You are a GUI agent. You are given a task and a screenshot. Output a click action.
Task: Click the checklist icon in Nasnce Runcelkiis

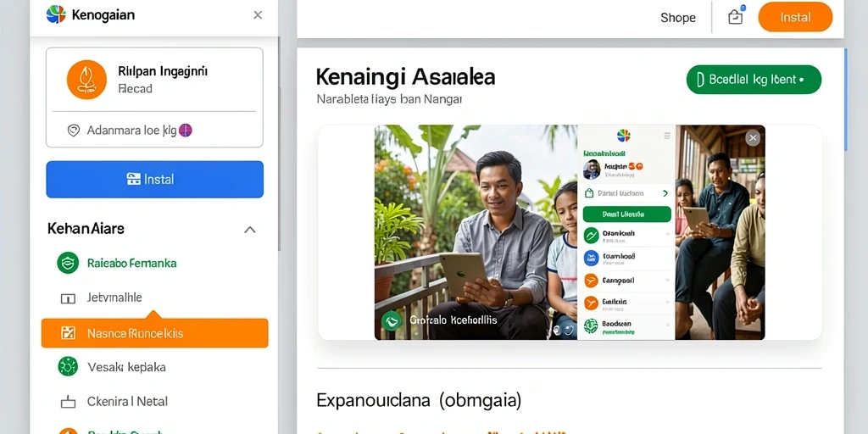[68, 333]
